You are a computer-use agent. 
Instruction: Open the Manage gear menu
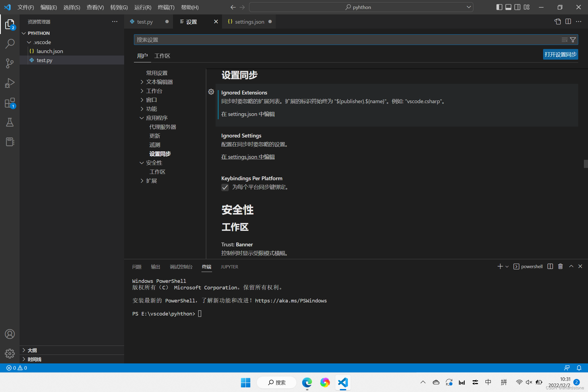10,353
